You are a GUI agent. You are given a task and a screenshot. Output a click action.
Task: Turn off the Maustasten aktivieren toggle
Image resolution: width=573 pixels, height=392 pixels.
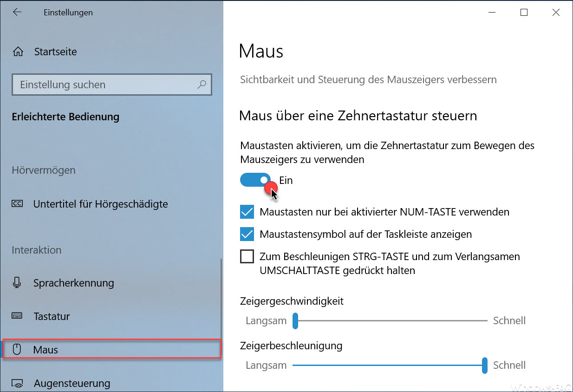255,180
